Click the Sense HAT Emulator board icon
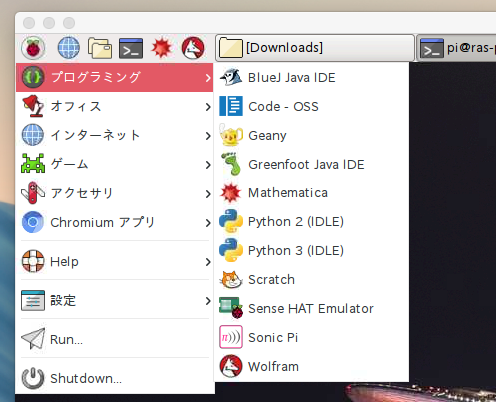The width and height of the screenshot is (496, 402). 231,308
